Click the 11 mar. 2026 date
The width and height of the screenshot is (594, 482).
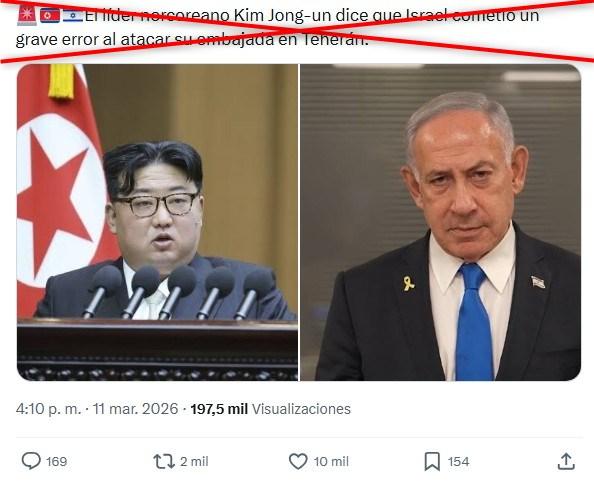click(x=135, y=409)
